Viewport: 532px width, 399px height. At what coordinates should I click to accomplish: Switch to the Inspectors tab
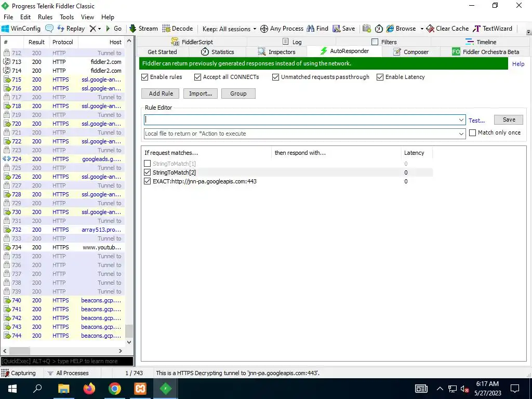[276, 52]
